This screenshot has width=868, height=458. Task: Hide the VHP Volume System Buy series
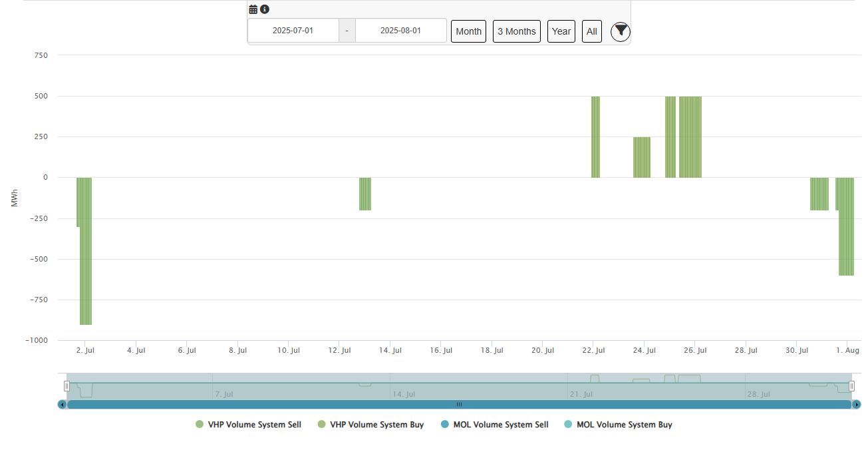(370, 425)
